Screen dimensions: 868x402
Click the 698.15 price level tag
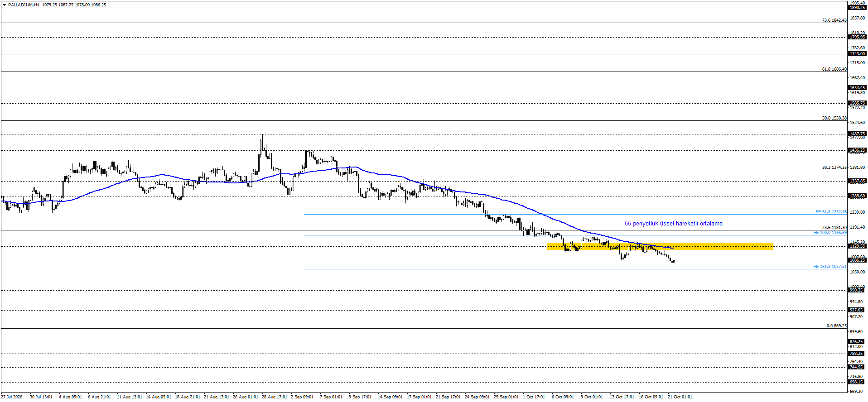point(857,382)
